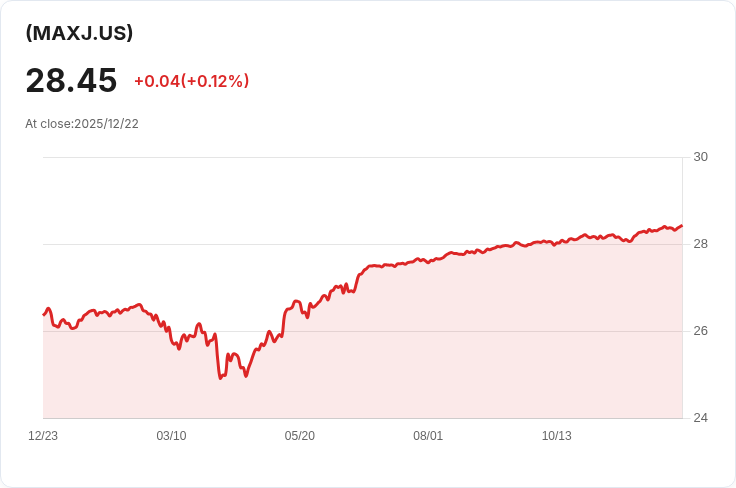This screenshot has width=736, height=488.
Task: Click the 30 price axis label
Action: [700, 157]
